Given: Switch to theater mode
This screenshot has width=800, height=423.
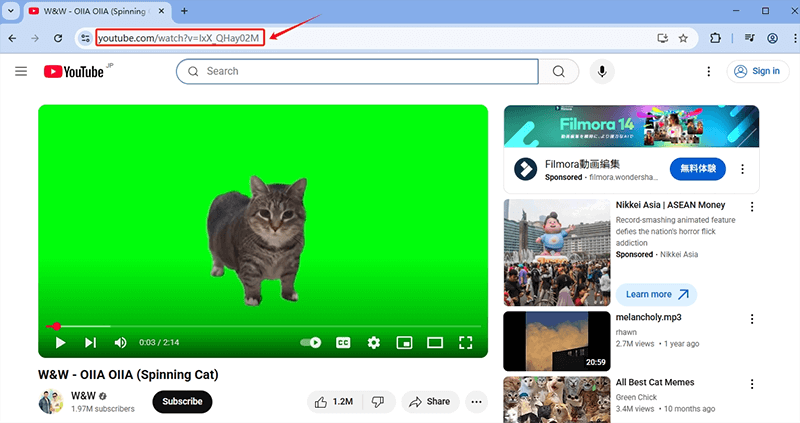Looking at the screenshot, I should pyautogui.click(x=435, y=342).
